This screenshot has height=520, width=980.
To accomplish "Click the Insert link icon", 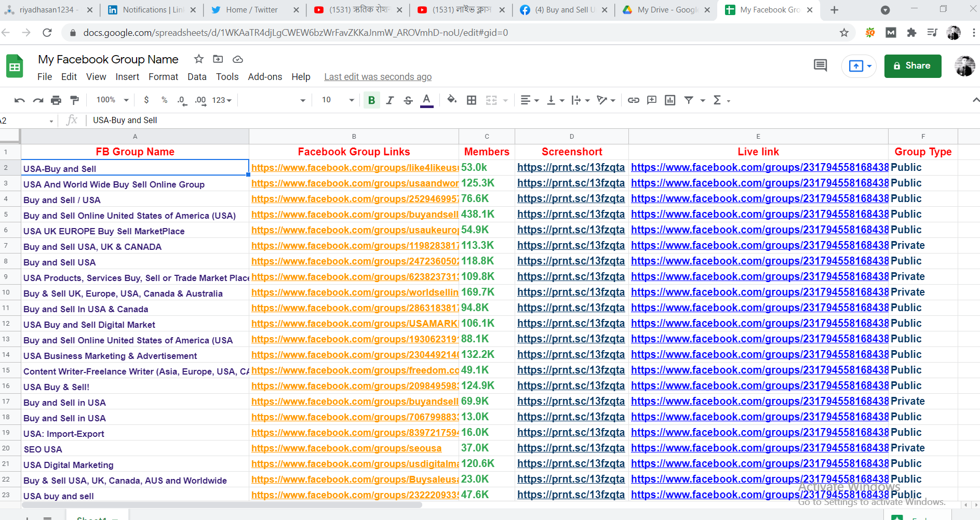I will coord(633,100).
